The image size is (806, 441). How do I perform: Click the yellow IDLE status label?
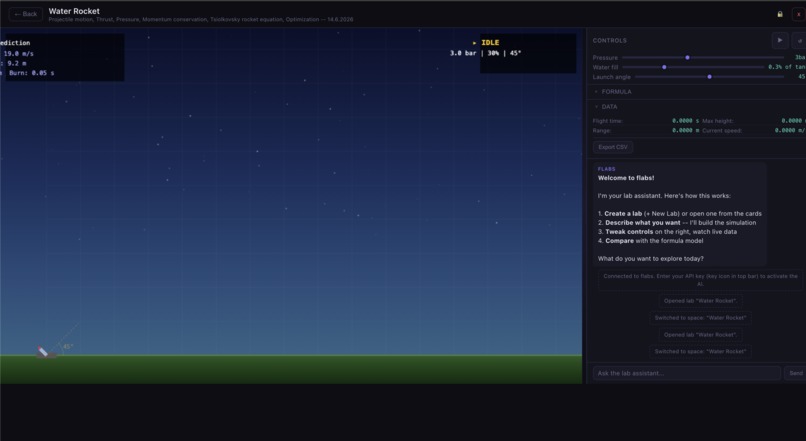[490, 43]
